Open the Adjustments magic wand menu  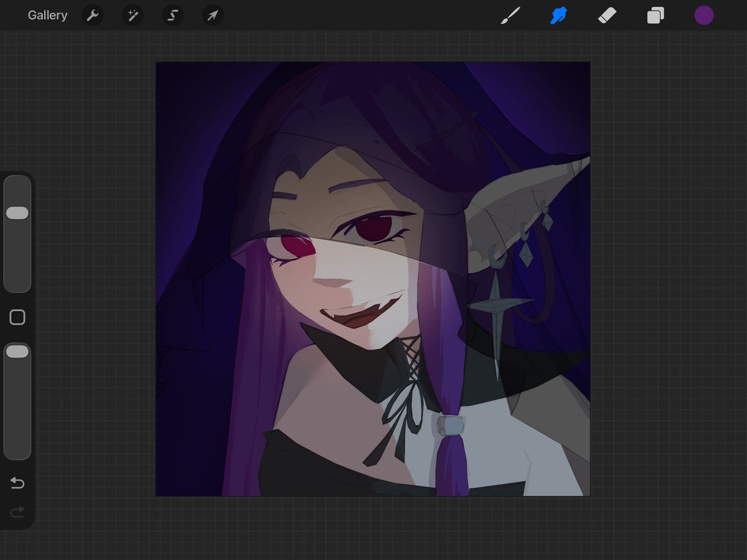tap(133, 15)
